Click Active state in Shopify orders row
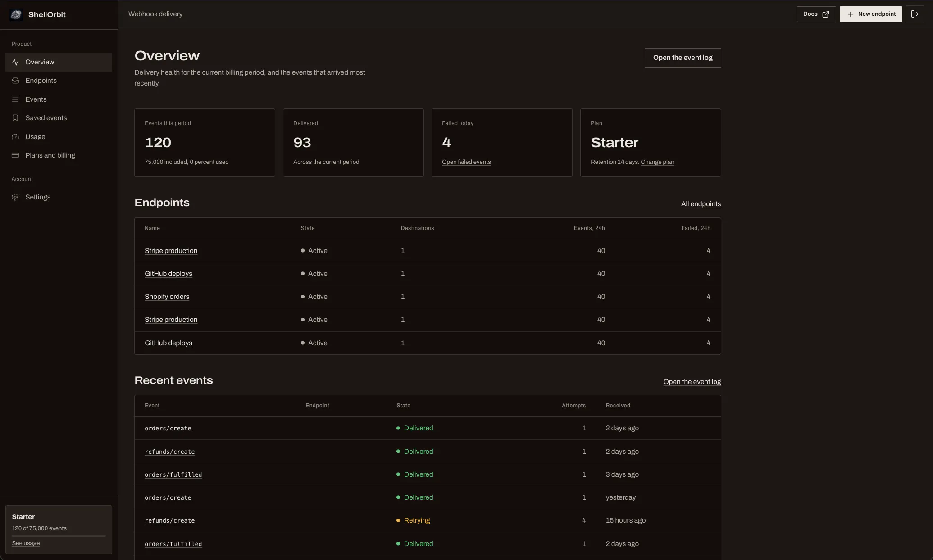Screen dimensions: 933x560 (x=314, y=297)
